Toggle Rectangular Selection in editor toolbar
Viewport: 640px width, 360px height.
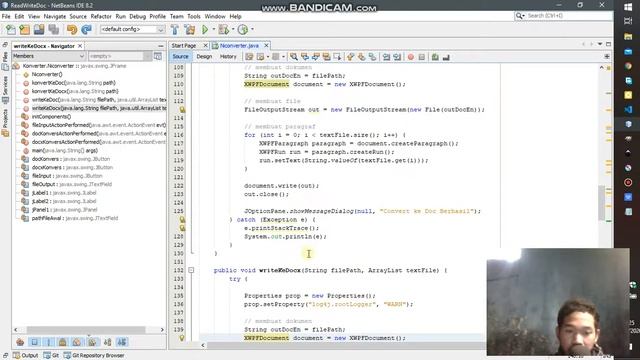[x=337, y=57]
